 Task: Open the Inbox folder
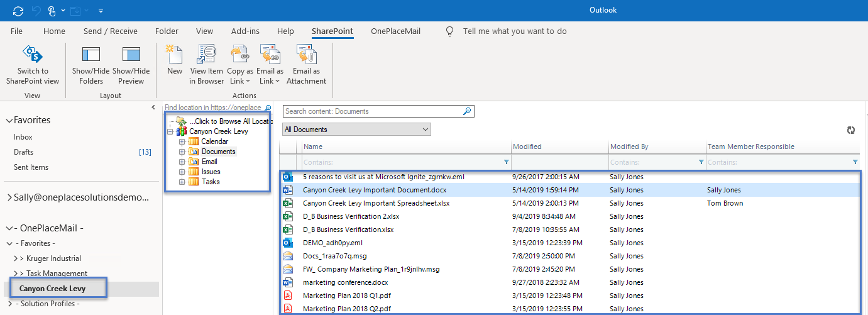[x=23, y=137]
